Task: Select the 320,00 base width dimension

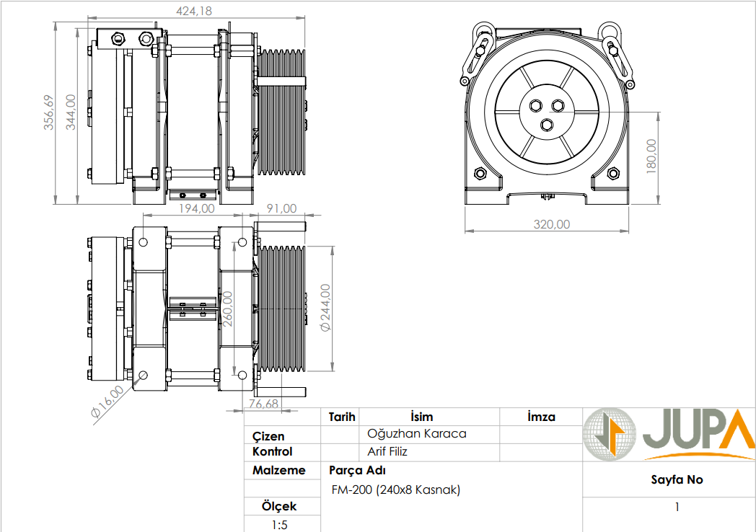Action: pyautogui.click(x=551, y=224)
